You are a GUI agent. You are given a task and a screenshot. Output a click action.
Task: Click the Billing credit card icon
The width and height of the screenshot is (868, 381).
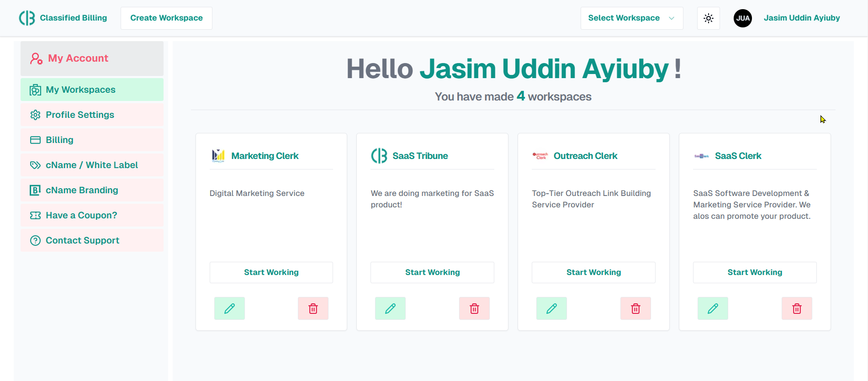[x=35, y=140]
